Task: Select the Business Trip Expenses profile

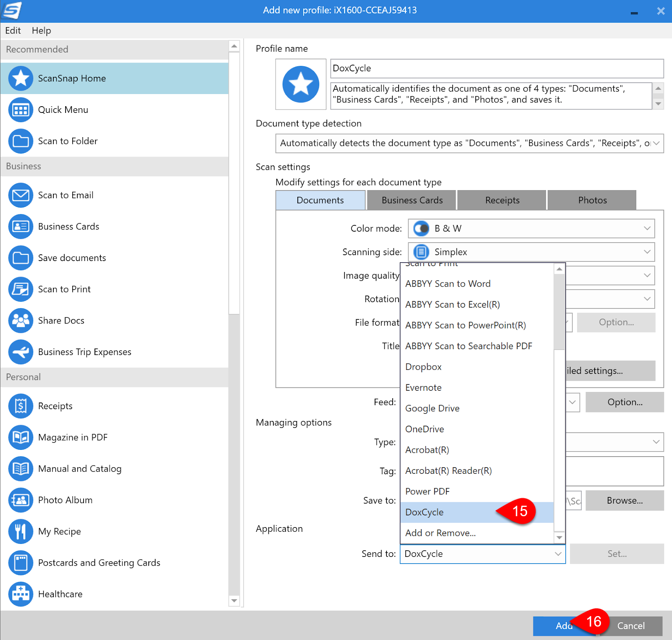Action: [20, 352]
